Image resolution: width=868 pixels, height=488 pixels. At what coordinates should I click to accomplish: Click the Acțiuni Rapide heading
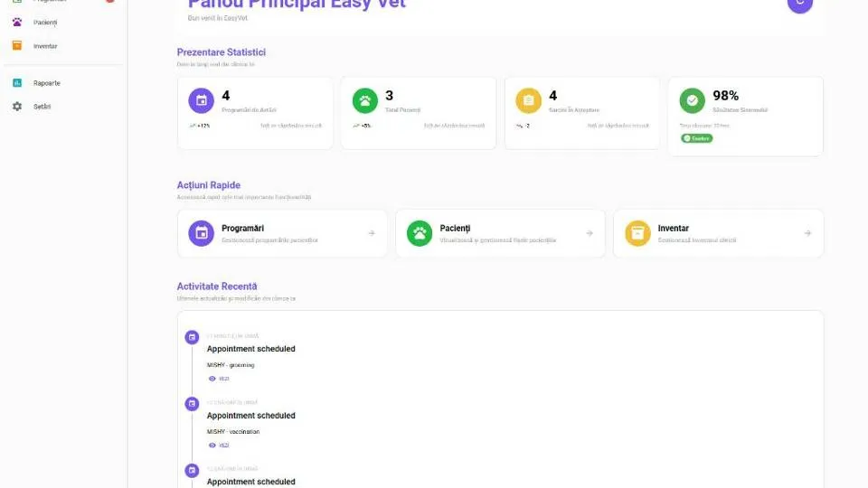click(x=209, y=184)
